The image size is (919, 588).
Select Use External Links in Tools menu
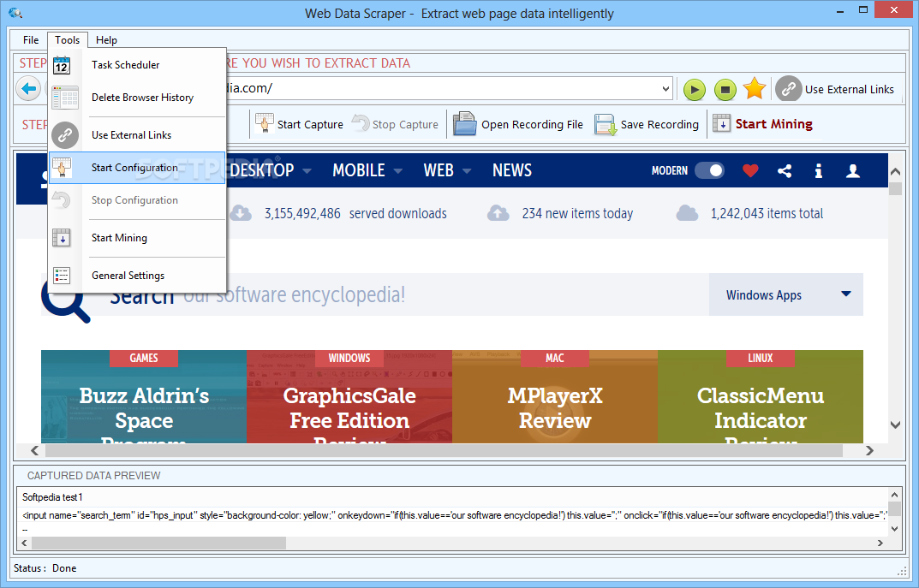coord(137,135)
